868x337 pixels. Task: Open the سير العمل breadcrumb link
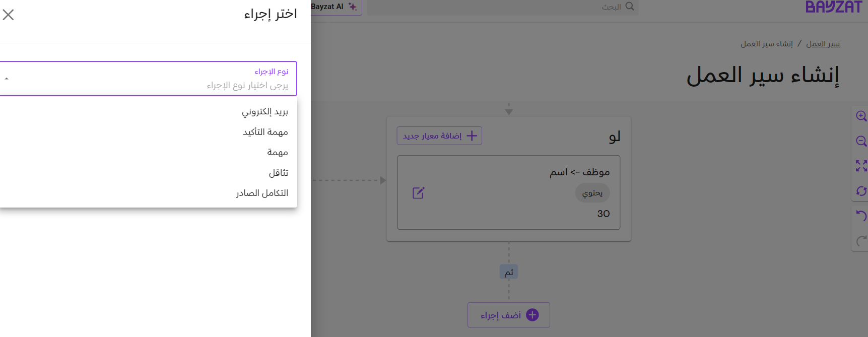click(x=823, y=44)
